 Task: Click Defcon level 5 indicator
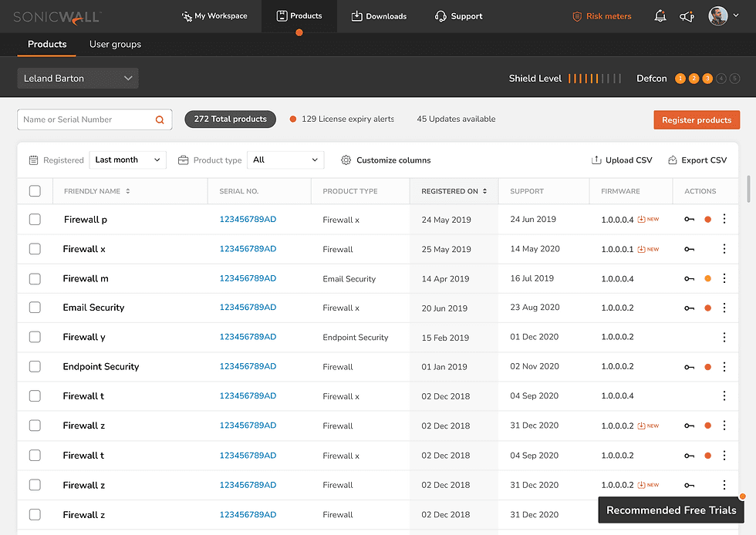pos(734,79)
